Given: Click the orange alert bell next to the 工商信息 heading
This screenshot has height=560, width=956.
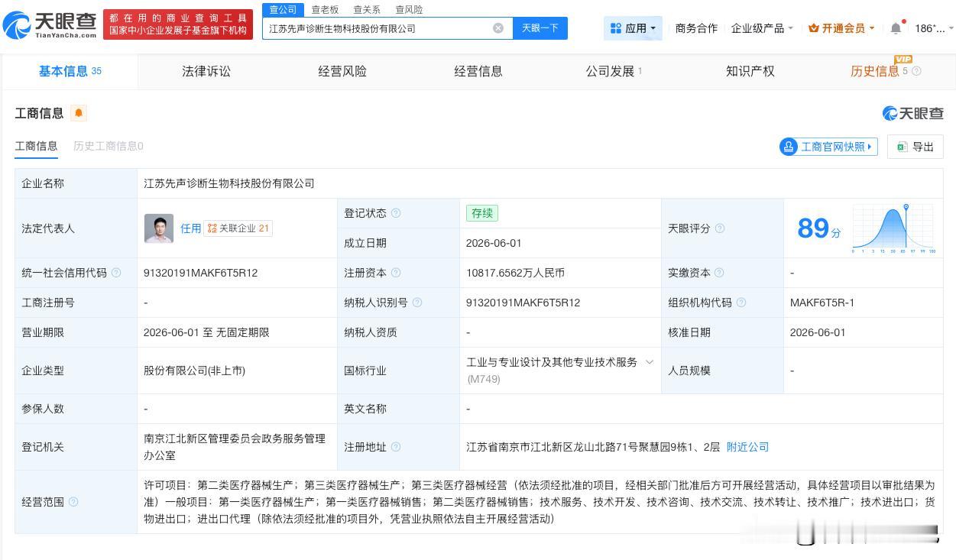Looking at the screenshot, I should [79, 113].
